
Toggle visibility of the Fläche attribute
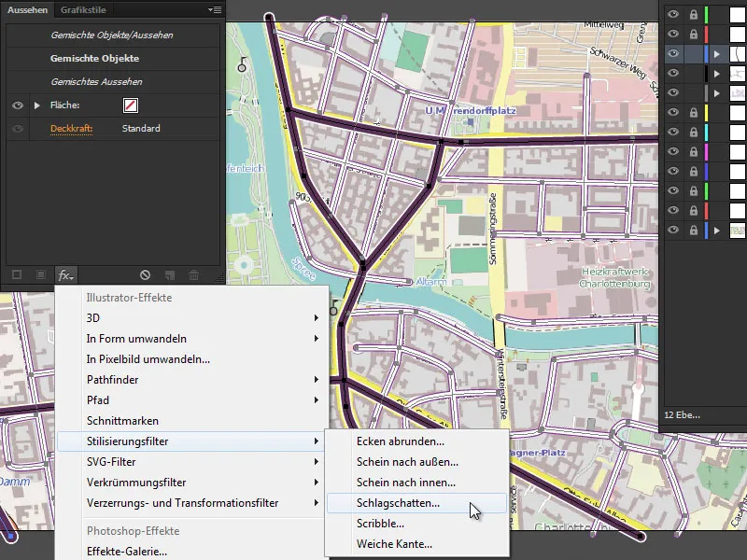(17, 105)
